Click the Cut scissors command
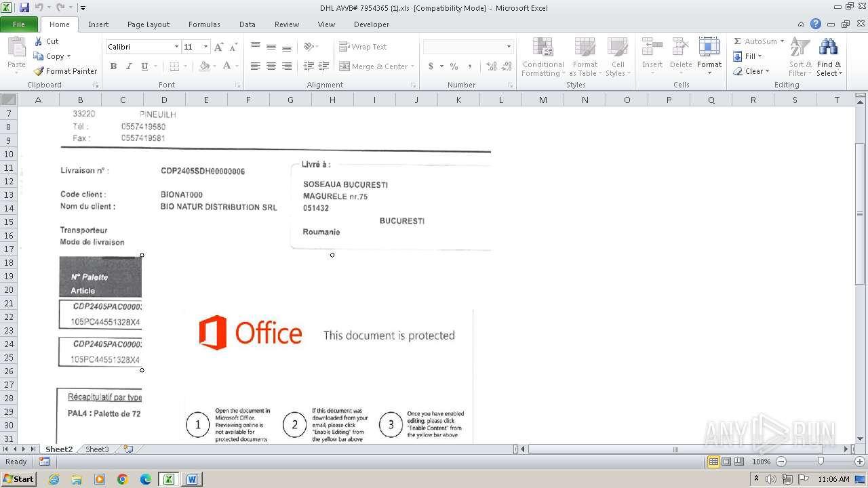This screenshot has width=868, height=488. (46, 41)
